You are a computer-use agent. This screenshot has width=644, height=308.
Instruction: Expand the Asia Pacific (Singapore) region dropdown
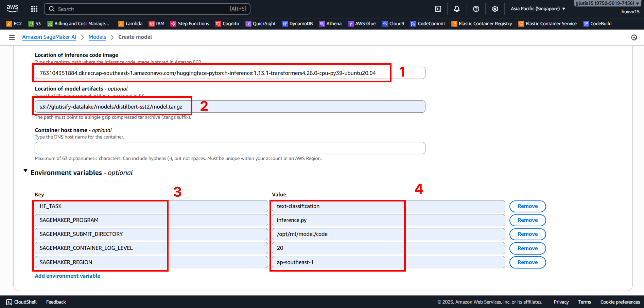click(x=538, y=9)
